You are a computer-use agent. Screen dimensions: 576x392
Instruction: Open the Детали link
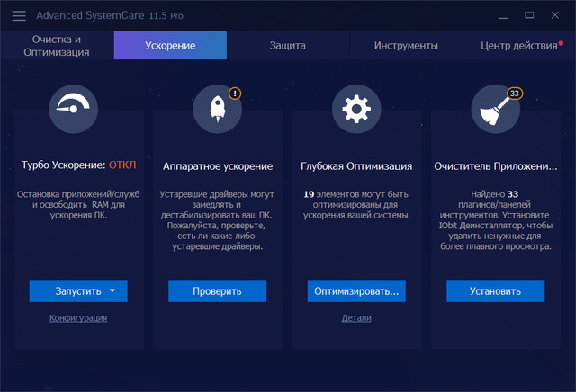[x=355, y=318]
